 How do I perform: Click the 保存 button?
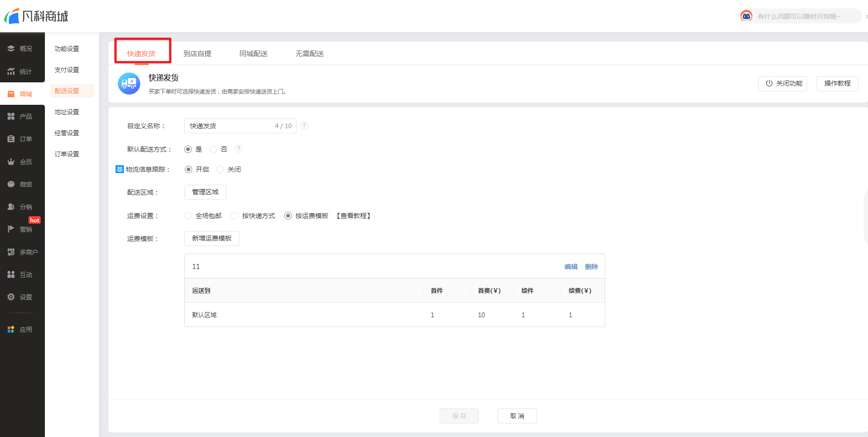click(459, 416)
